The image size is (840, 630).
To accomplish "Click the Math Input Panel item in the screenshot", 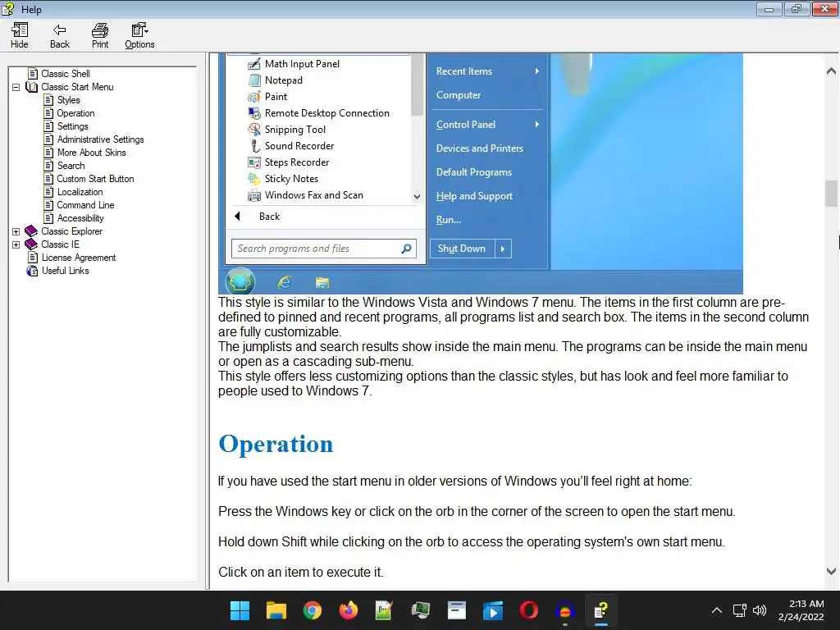I will tap(302, 64).
